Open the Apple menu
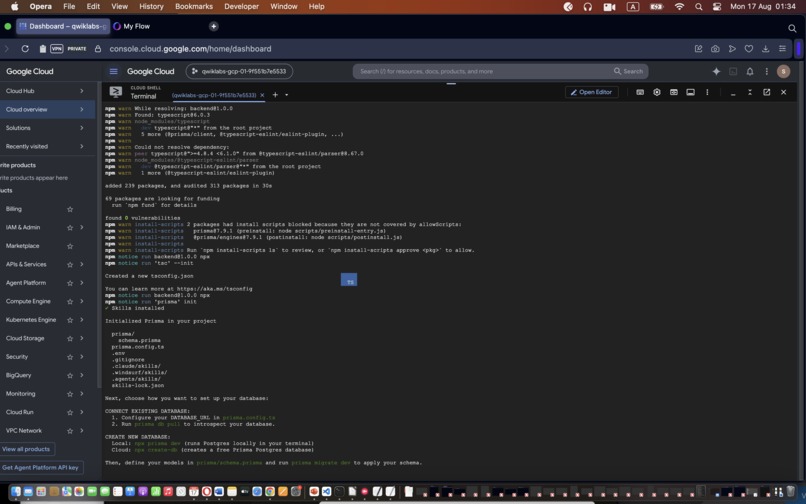The height and width of the screenshot is (504, 806). pyautogui.click(x=14, y=6)
